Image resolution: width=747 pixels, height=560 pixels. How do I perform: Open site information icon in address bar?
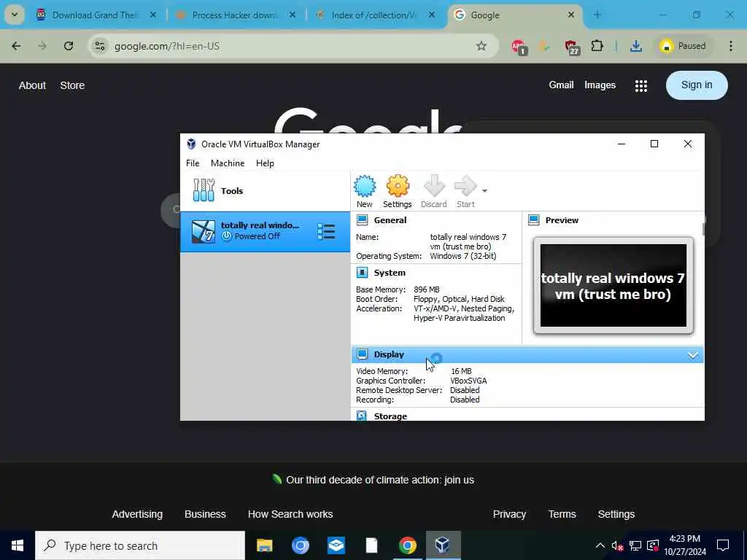pyautogui.click(x=99, y=46)
